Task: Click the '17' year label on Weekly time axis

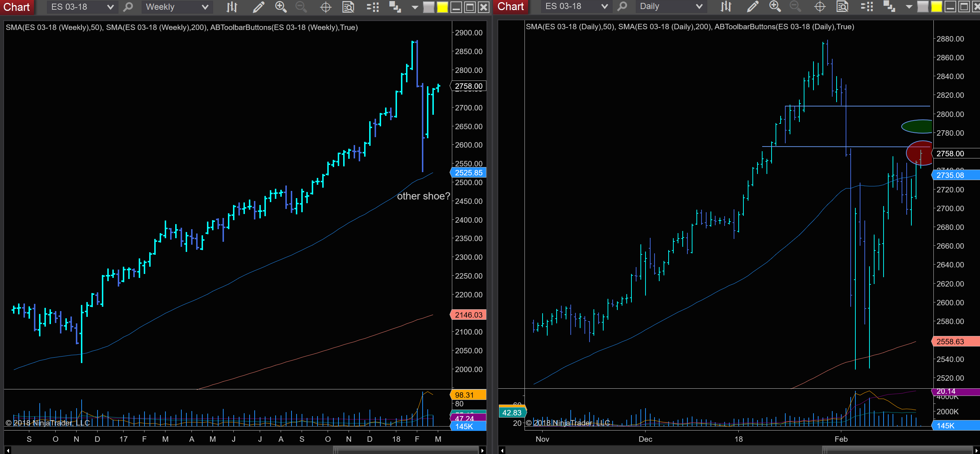Action: click(x=123, y=439)
